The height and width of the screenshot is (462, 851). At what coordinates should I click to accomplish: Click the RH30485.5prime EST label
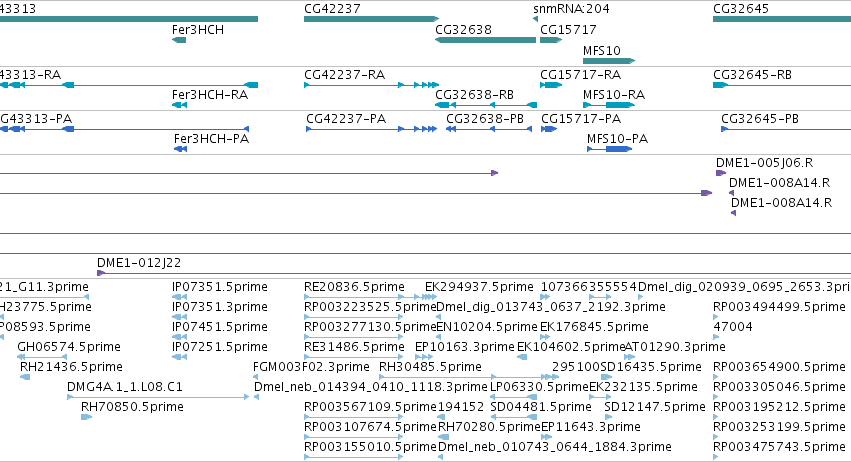pyautogui.click(x=430, y=366)
